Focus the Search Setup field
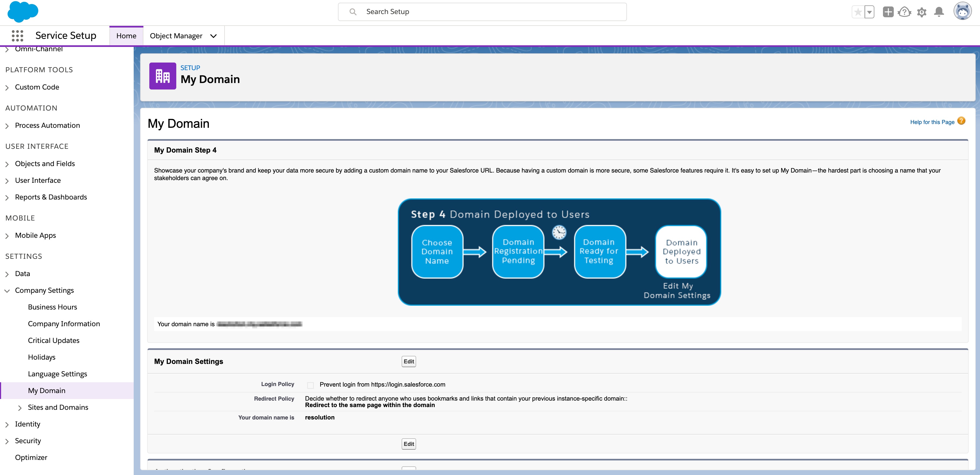The height and width of the screenshot is (475, 980). tap(482, 12)
